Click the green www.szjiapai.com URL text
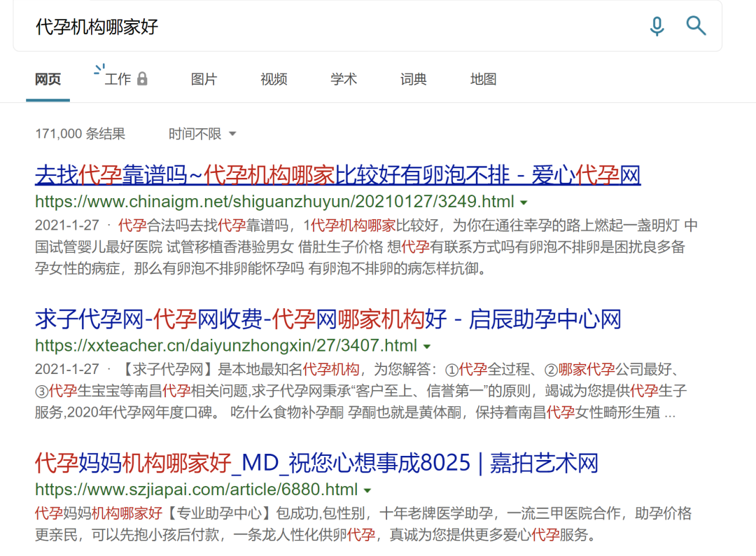756x556 pixels. pyautogui.click(x=196, y=489)
